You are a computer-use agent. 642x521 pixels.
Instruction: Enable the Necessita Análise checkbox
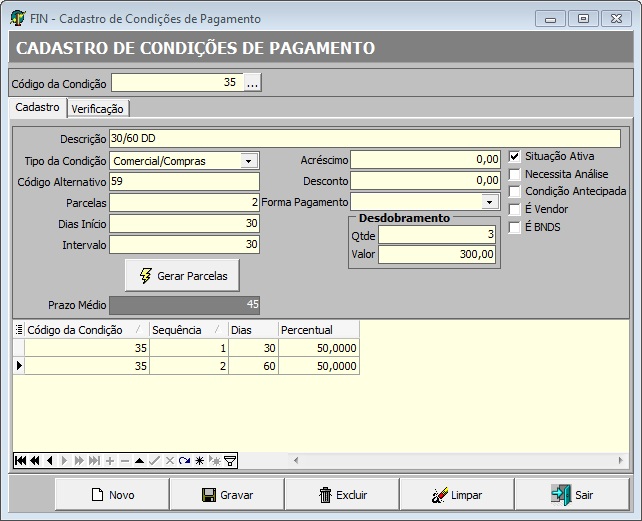click(515, 174)
